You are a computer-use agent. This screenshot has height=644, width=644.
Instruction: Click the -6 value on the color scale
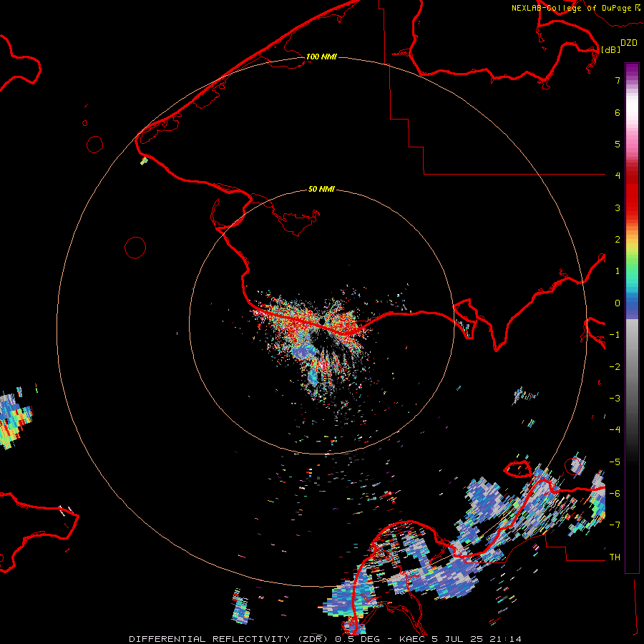tap(615, 494)
